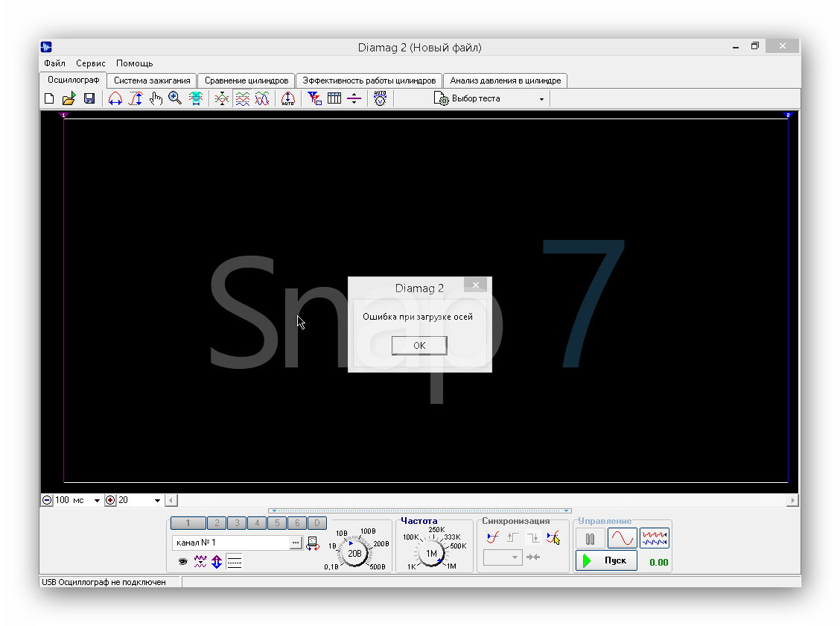Click plus icon beside value 20
Screen dimensions: 840x626
[x=110, y=500]
